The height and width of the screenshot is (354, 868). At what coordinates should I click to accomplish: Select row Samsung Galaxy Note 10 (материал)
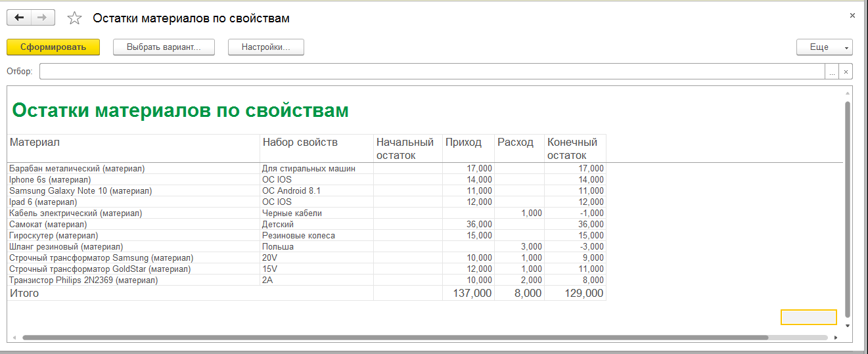pos(306,190)
